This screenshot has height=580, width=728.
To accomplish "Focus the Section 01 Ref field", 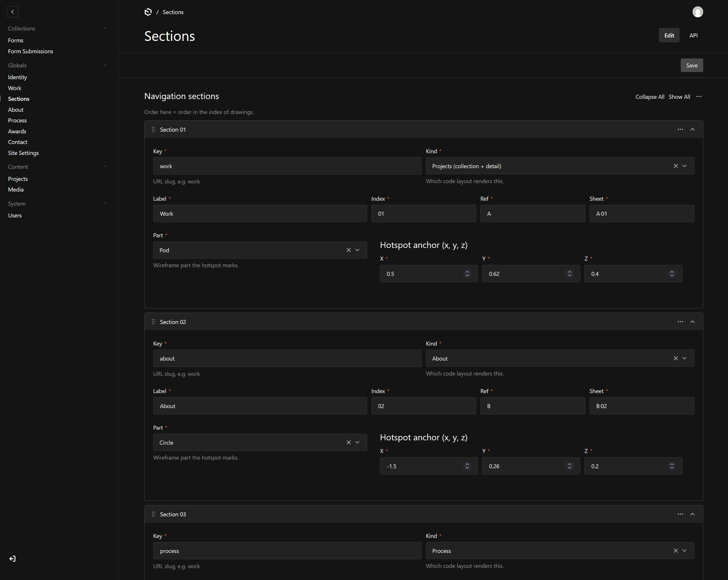I will (533, 214).
